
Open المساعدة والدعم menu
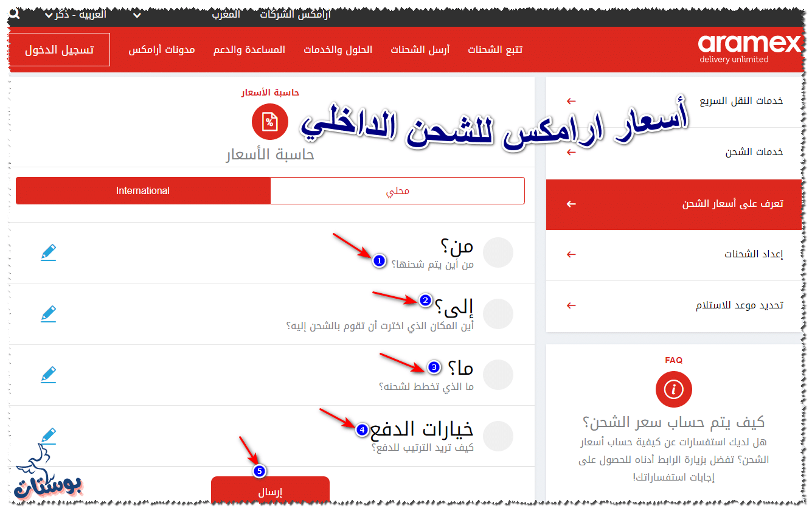coord(249,49)
